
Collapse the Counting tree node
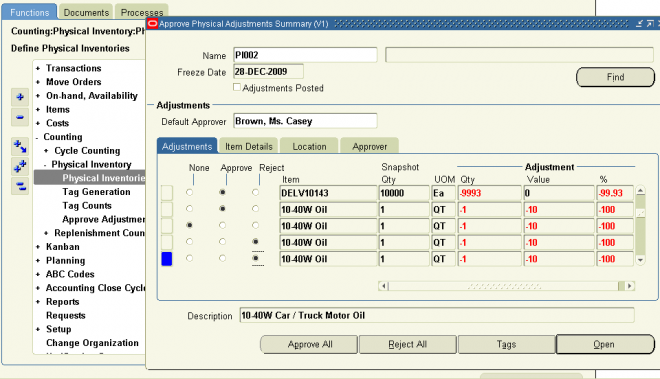pos(37,137)
